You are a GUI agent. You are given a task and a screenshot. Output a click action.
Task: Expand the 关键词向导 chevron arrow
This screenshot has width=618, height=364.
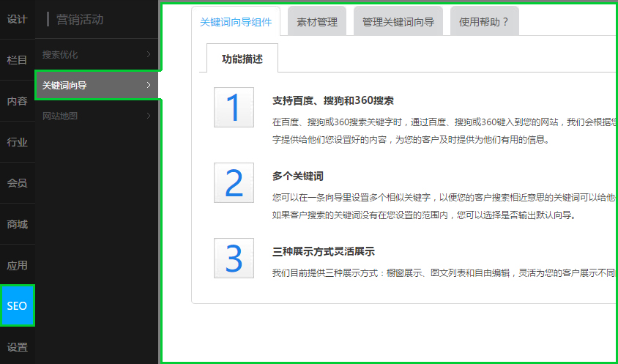click(149, 85)
